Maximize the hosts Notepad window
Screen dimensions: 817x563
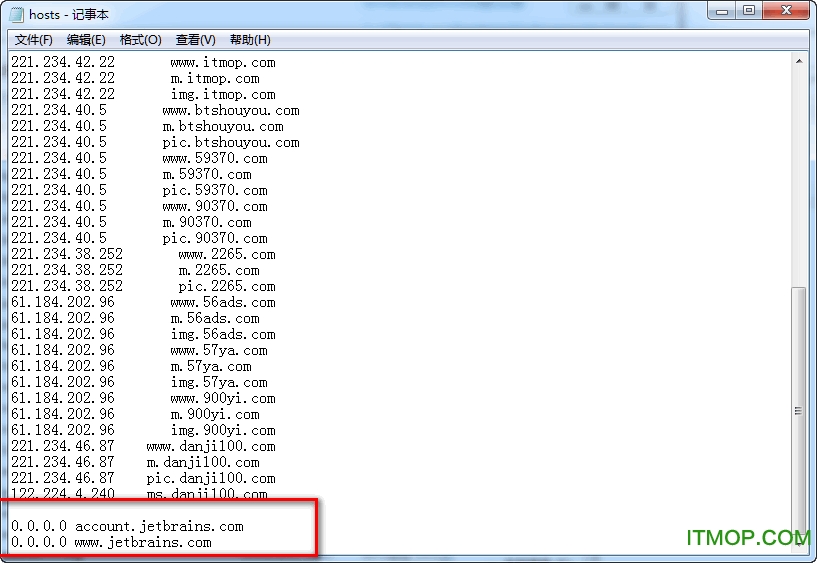click(x=749, y=11)
